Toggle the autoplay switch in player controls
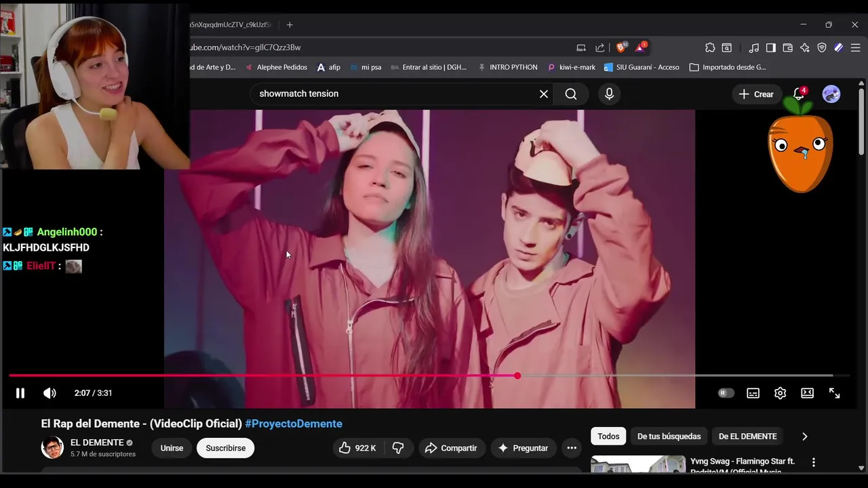This screenshot has height=488, width=868. tap(726, 393)
